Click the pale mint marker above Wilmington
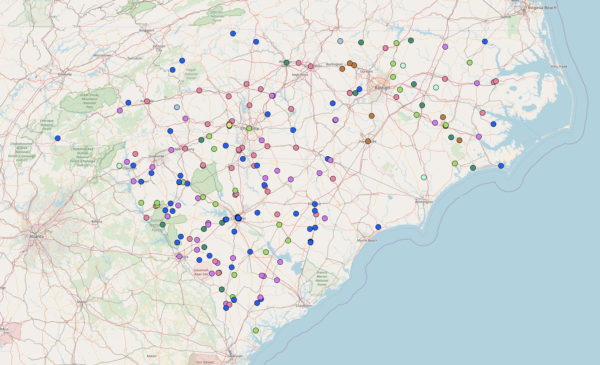Image resolution: width=600 pixels, height=365 pixels. 424,177
